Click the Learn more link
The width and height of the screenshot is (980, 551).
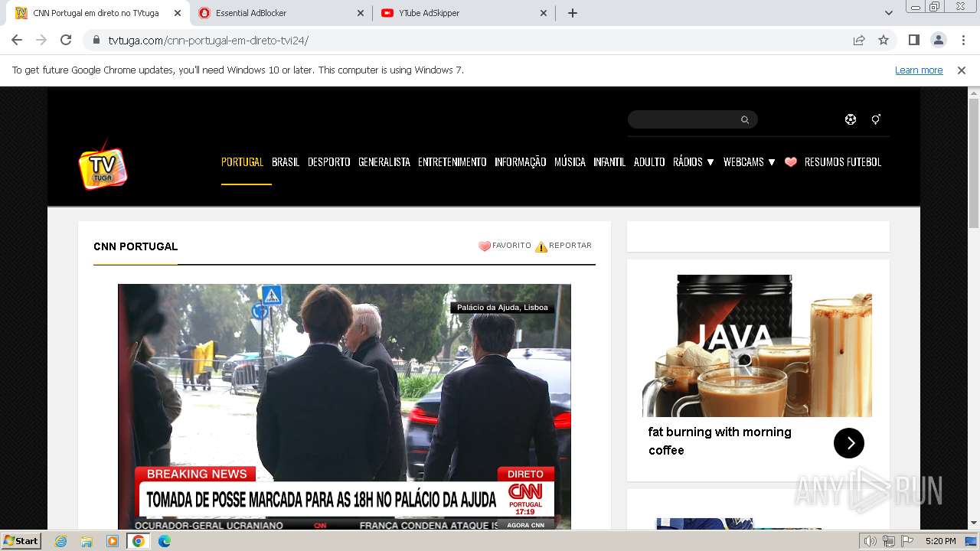point(919,70)
